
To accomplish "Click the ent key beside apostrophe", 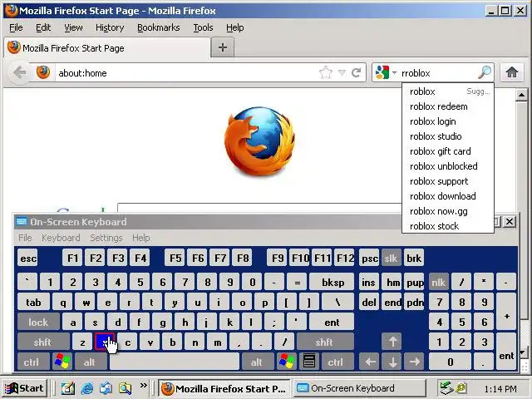I will [x=332, y=322].
